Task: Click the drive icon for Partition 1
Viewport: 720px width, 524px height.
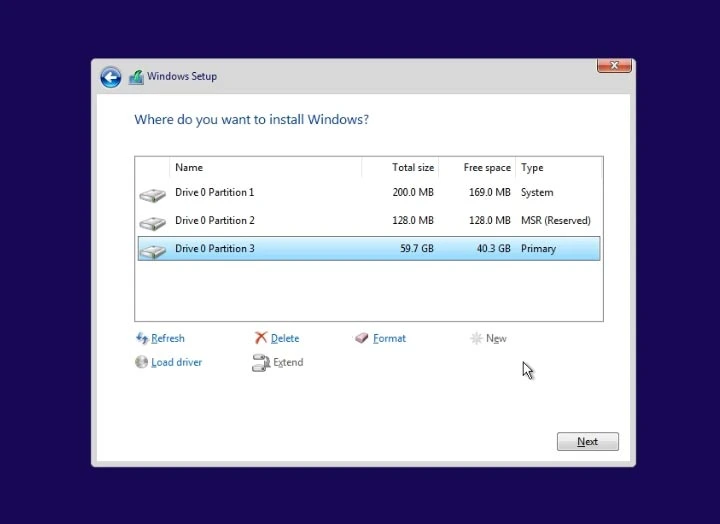Action: 152,195
